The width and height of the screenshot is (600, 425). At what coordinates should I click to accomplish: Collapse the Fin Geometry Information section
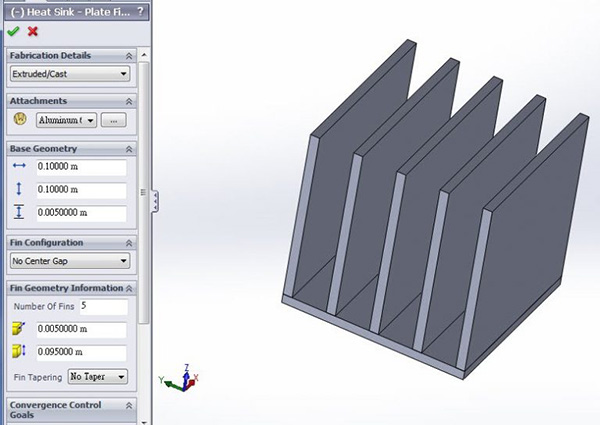tap(129, 288)
